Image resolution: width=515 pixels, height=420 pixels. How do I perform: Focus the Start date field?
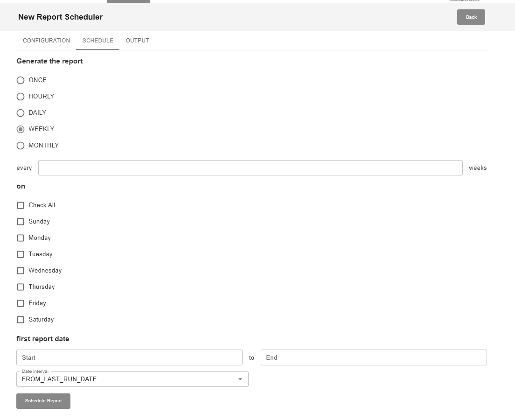point(129,357)
